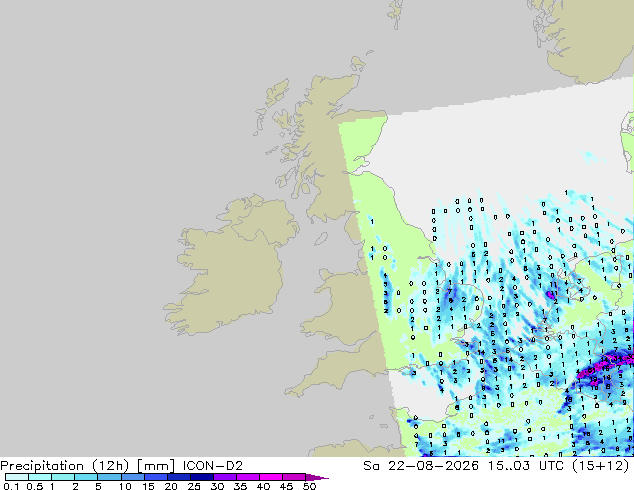Select the legend swatch between 0.5 and 1
This screenshot has width=634, height=490.
pos(40,477)
